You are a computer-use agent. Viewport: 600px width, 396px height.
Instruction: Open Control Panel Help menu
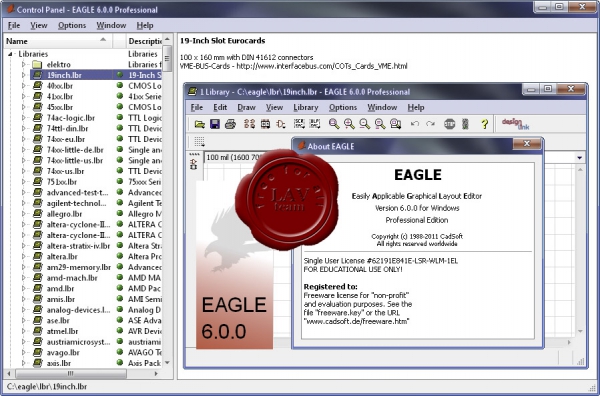point(145,25)
